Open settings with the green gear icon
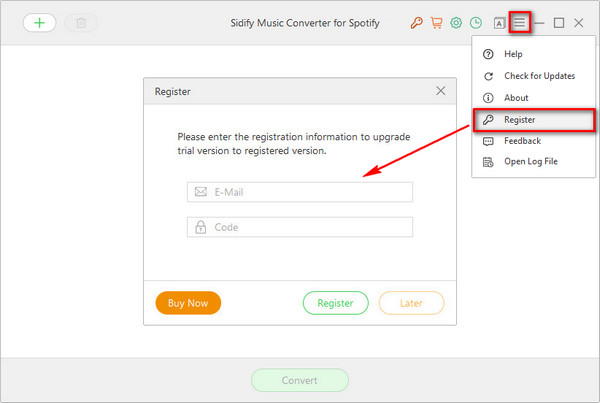The height and width of the screenshot is (403, 600). point(456,23)
